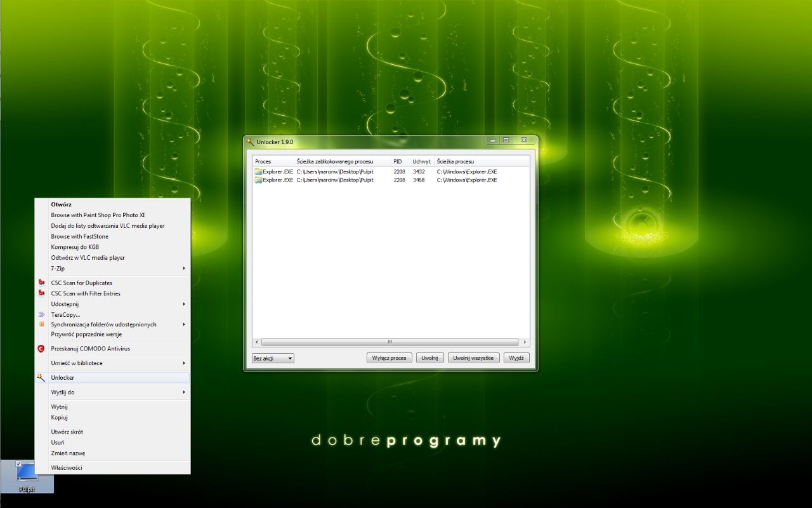This screenshot has width=812, height=508.
Task: Click the Uwolnij button
Action: (430, 358)
